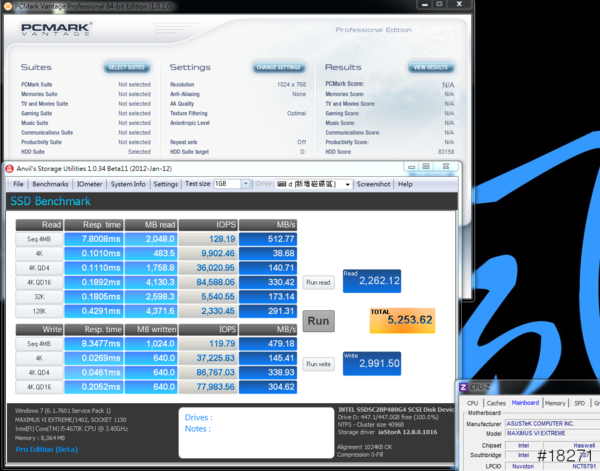
Task: Select the 32K row label
Action: [x=39, y=297]
